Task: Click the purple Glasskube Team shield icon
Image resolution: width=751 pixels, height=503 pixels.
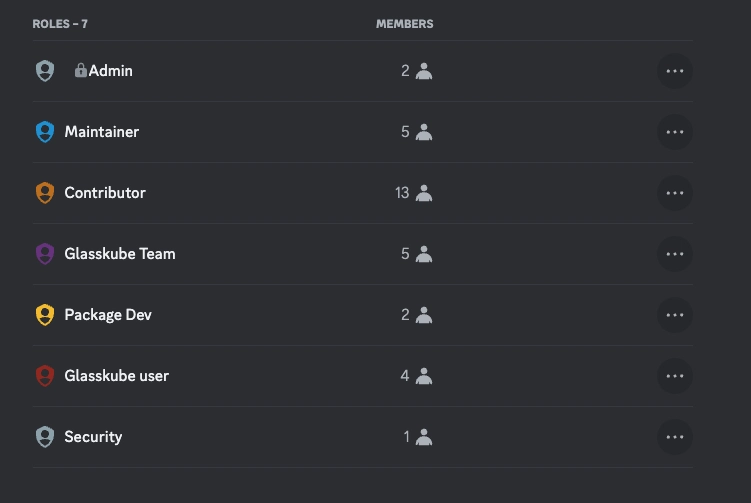Action: 45,254
